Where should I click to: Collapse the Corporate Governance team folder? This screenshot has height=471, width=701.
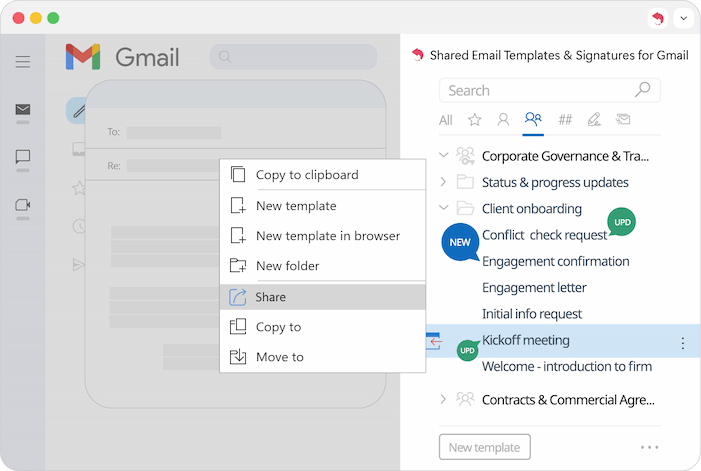[443, 156]
